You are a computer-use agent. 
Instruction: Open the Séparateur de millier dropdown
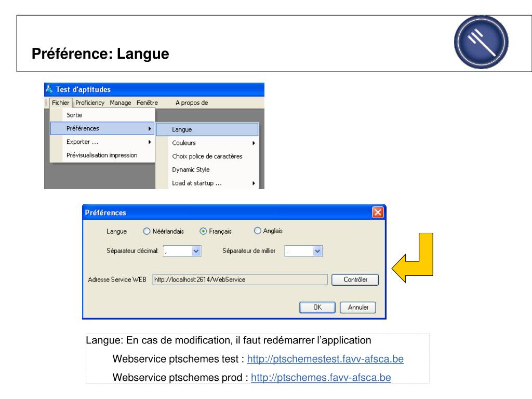[317, 251]
